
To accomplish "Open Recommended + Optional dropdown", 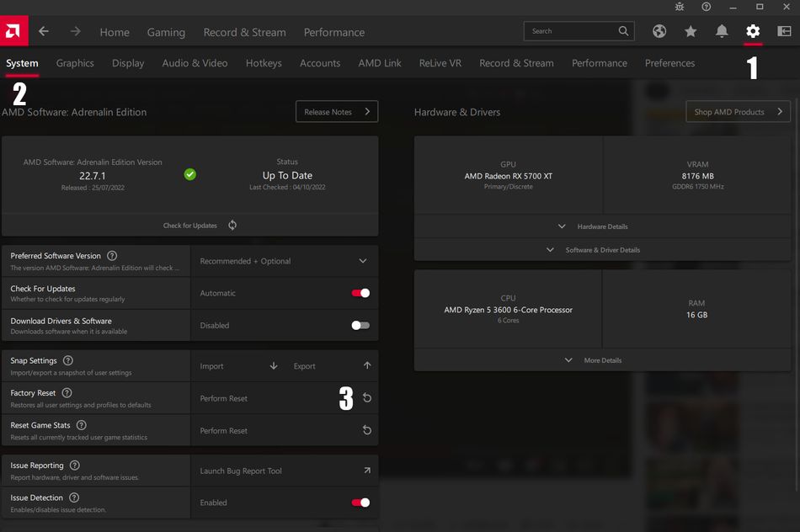I will click(285, 261).
